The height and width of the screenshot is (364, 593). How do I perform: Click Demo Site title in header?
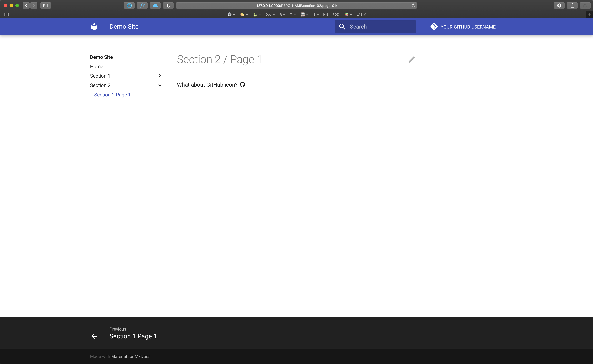click(x=124, y=26)
